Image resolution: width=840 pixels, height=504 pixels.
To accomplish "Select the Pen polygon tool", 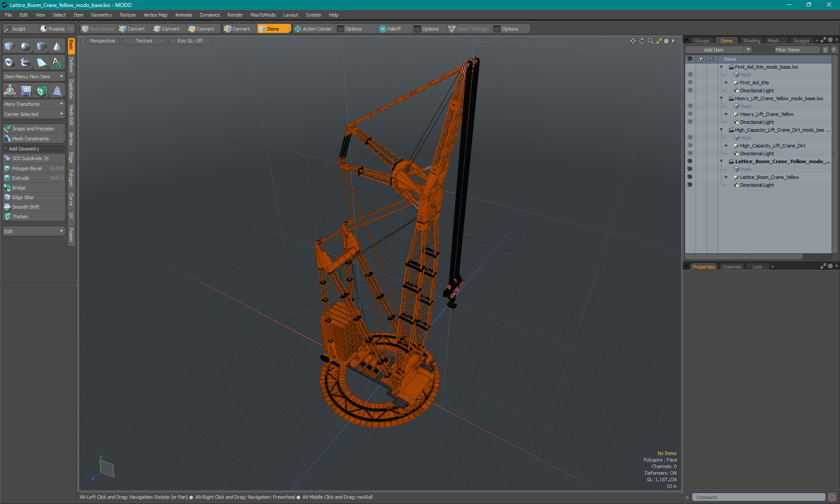I will [41, 63].
